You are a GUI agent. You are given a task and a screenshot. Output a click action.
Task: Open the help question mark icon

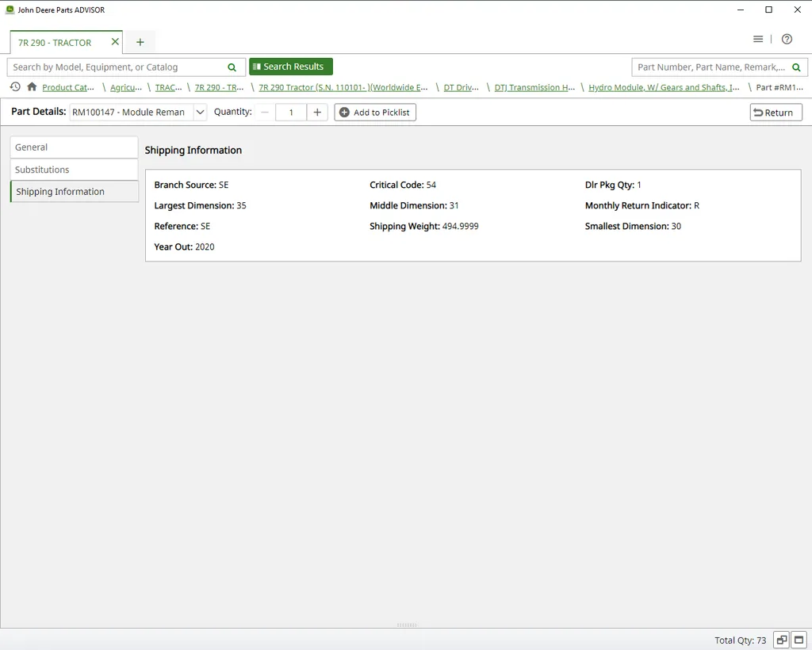tap(787, 39)
